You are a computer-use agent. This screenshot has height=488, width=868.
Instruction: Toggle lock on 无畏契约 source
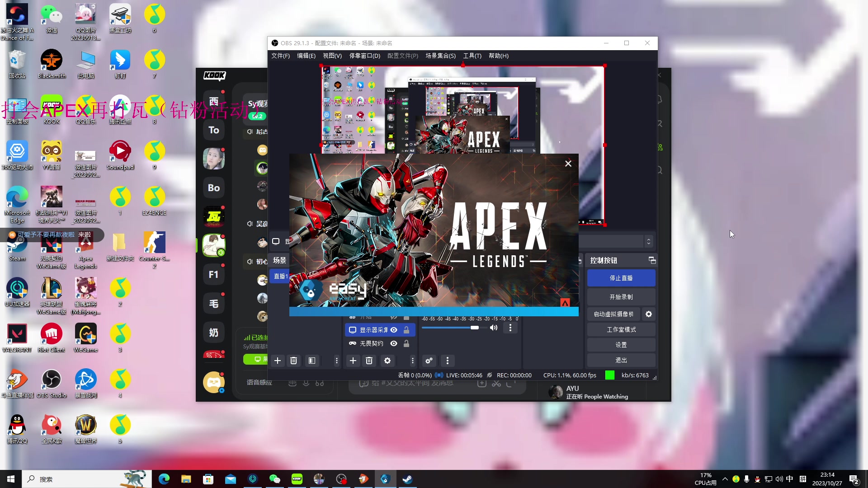406,343
